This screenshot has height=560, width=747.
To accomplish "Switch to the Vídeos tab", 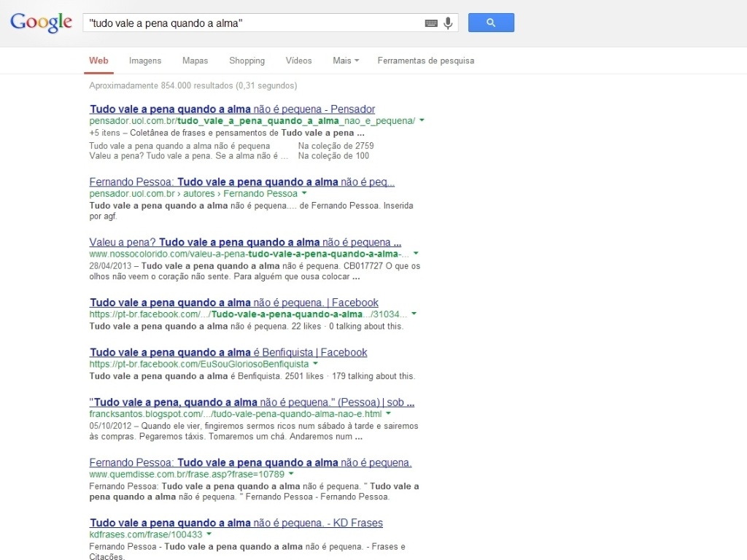I will pyautogui.click(x=298, y=61).
